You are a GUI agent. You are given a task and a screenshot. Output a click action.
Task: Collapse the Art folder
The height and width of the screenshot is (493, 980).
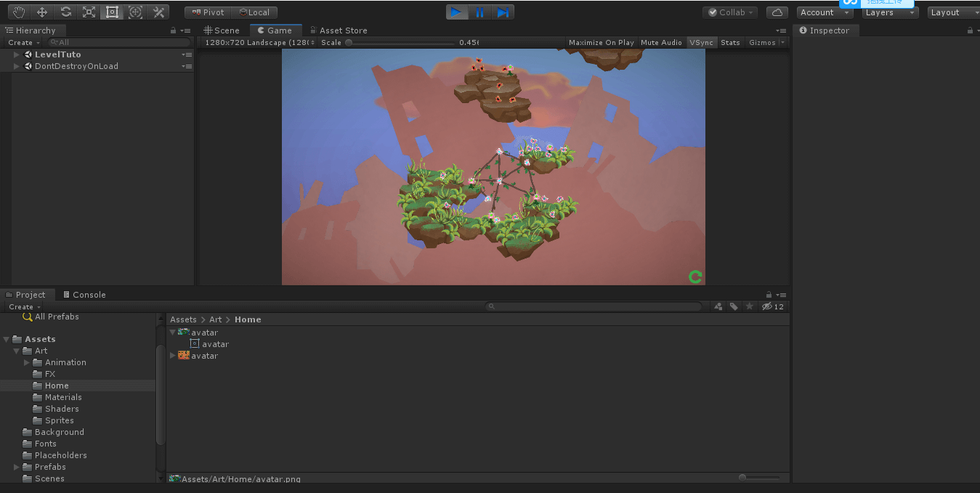17,351
